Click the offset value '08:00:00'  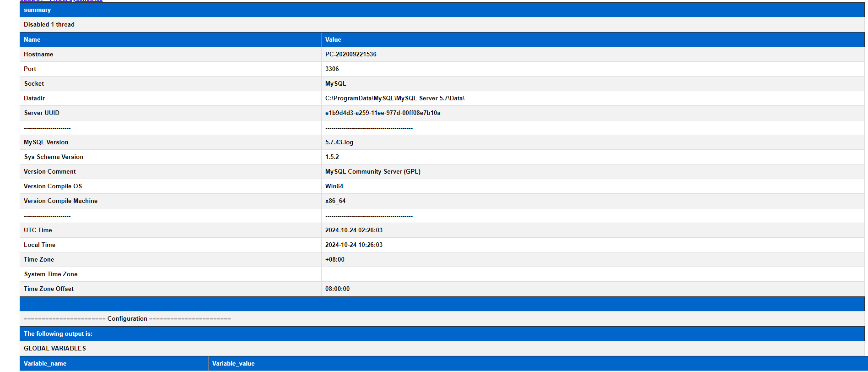click(x=338, y=289)
